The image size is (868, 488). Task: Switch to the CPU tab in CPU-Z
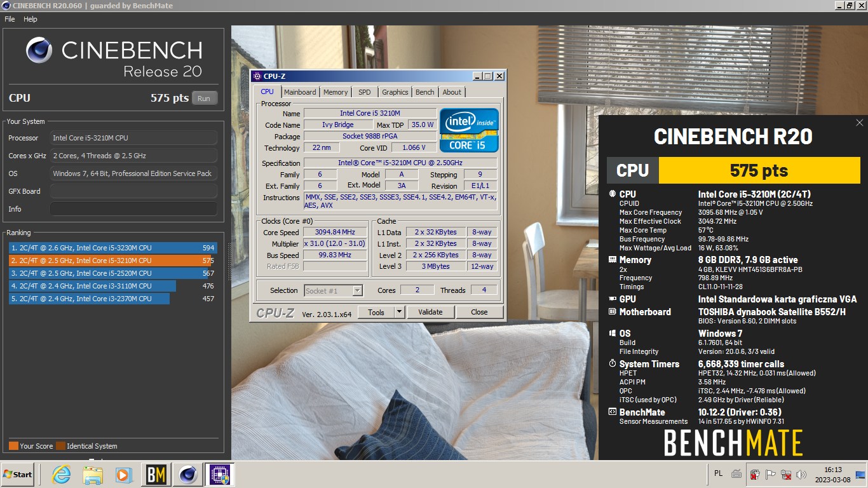point(267,91)
